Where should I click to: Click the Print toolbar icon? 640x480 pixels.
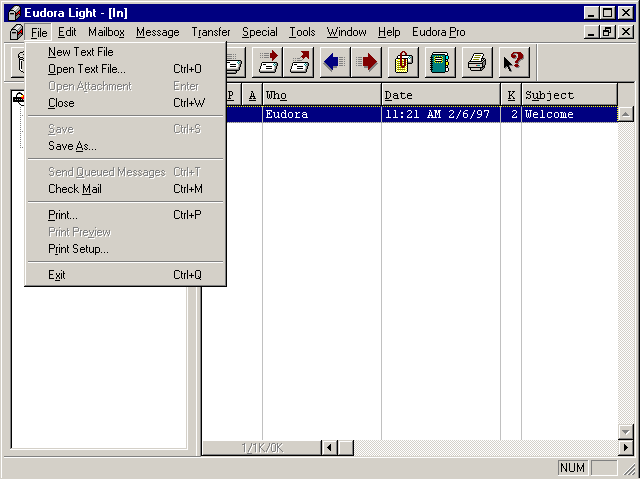tap(477, 62)
